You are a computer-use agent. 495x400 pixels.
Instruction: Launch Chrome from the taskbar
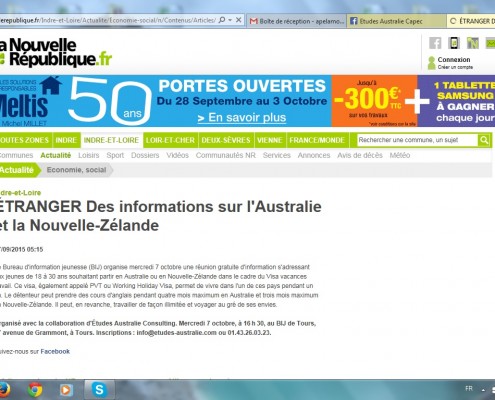pos(35,390)
